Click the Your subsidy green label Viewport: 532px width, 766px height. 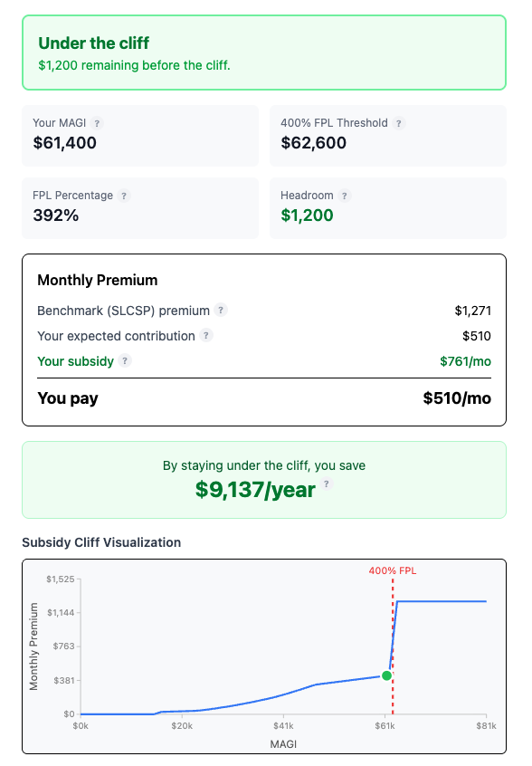click(73, 361)
